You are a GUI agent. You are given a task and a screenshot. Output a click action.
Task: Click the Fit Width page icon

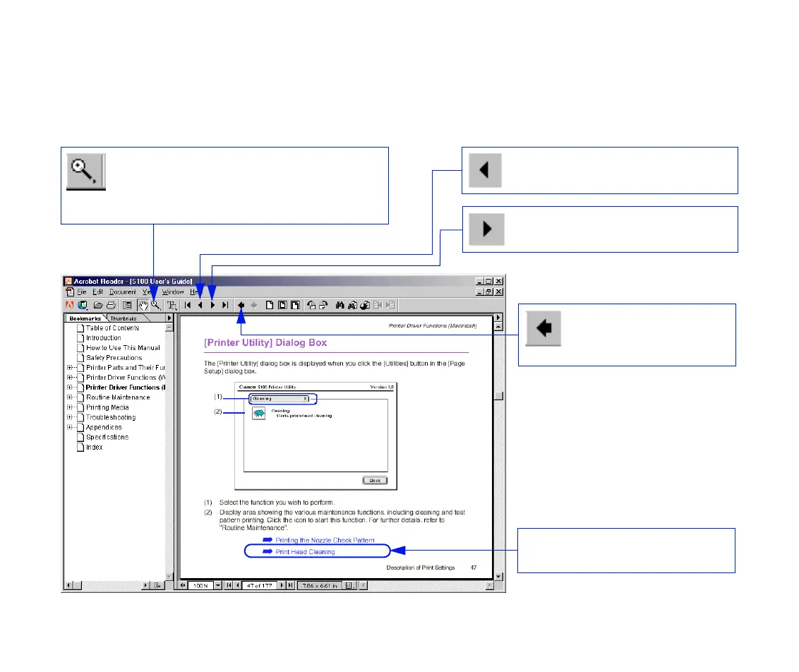click(295, 305)
